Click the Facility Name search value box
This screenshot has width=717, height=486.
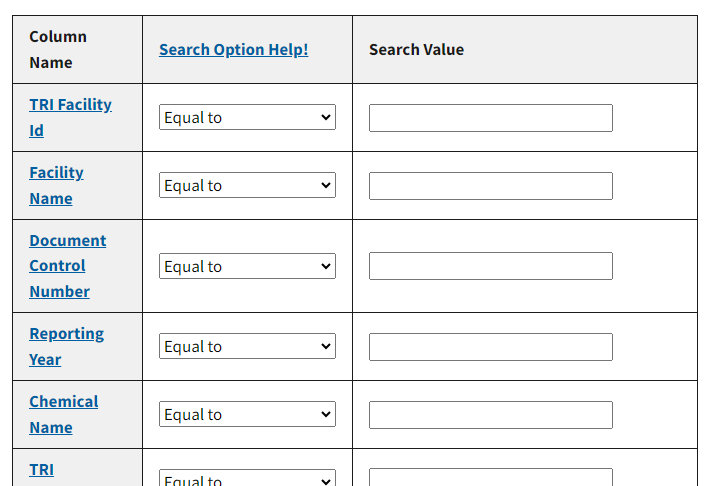tap(490, 186)
